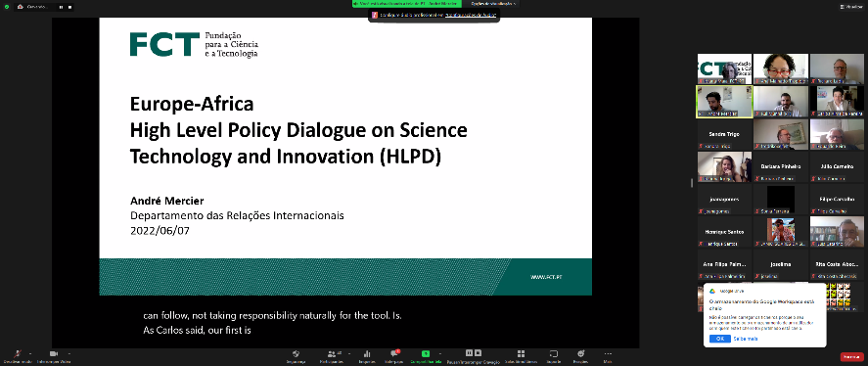
Task: Open audio options caret beside microphone
Action: (30, 353)
